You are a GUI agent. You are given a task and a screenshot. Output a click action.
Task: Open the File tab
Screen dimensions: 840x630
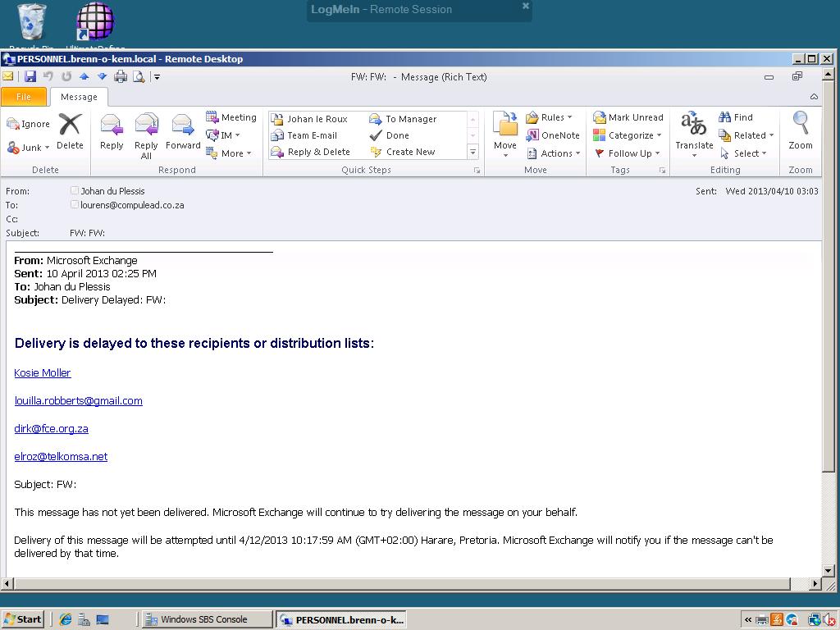click(24, 97)
